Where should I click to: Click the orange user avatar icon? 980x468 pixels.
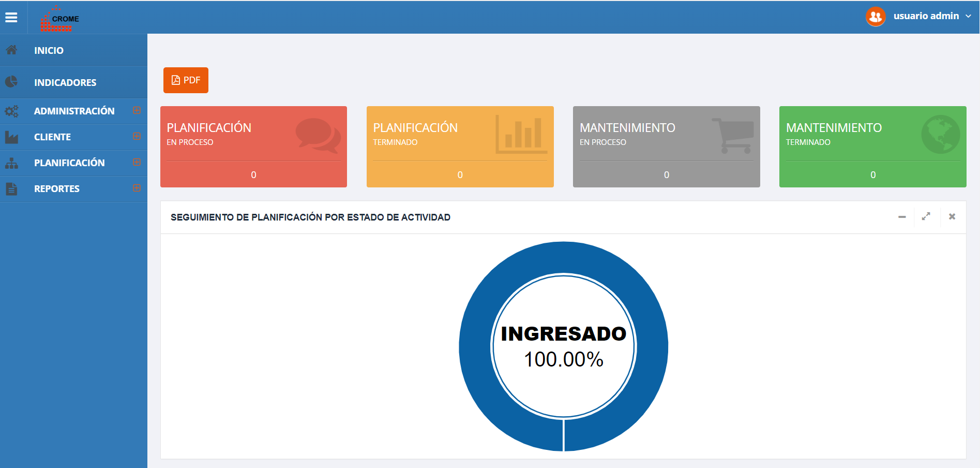pos(876,17)
